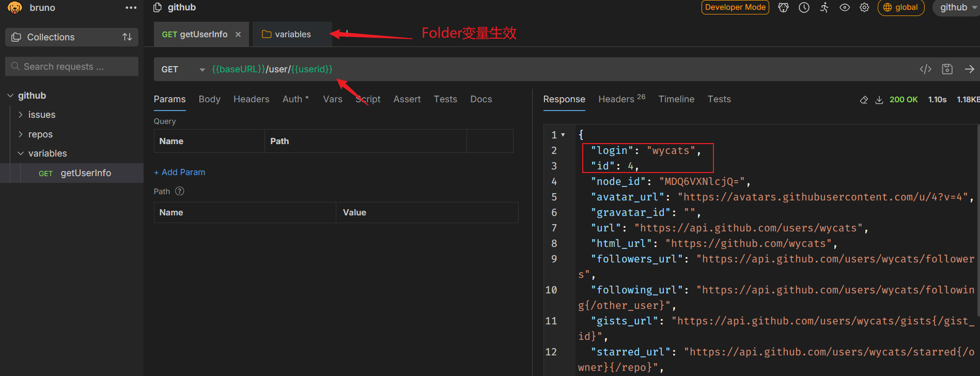Open the response Tests tab
Image resolution: width=980 pixels, height=376 pixels.
(x=719, y=99)
